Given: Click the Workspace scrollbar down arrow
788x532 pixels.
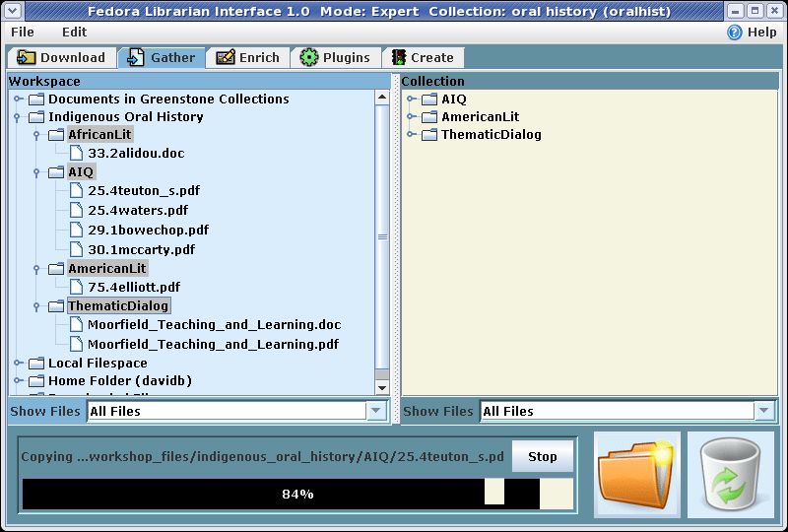Looking at the screenshot, I should click(382, 388).
